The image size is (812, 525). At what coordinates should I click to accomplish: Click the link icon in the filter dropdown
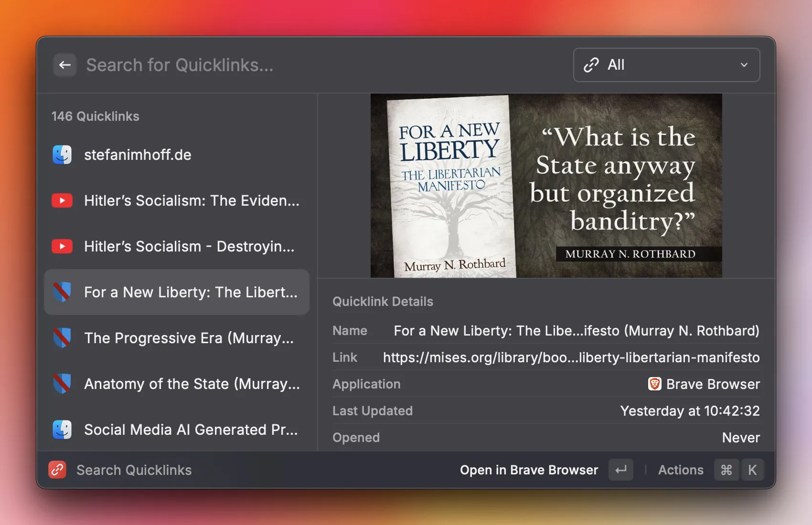(x=591, y=65)
